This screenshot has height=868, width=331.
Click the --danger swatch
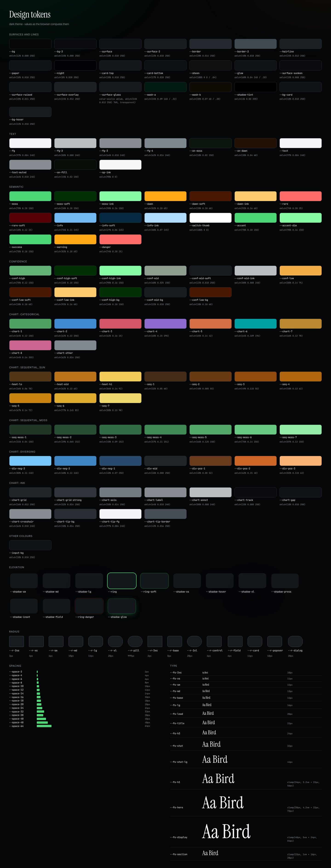[x=120, y=239]
